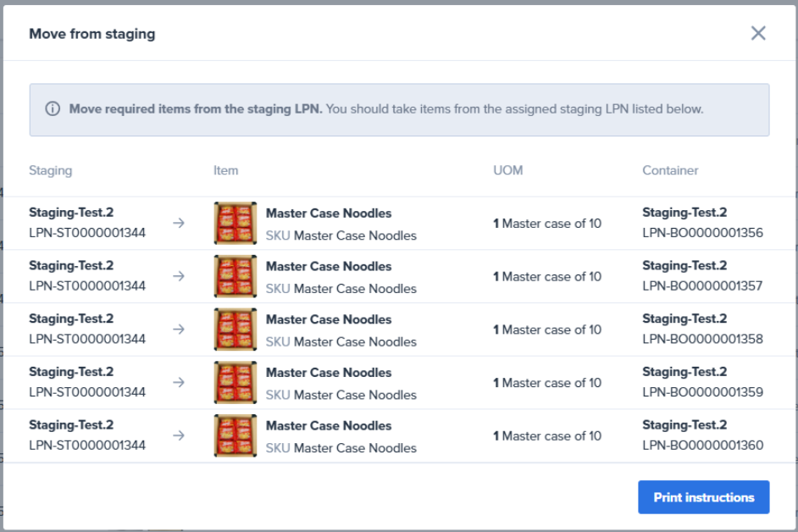This screenshot has height=532, width=798.
Task: Click staging LPN-ST0000001344 in the second row
Action: point(87,286)
